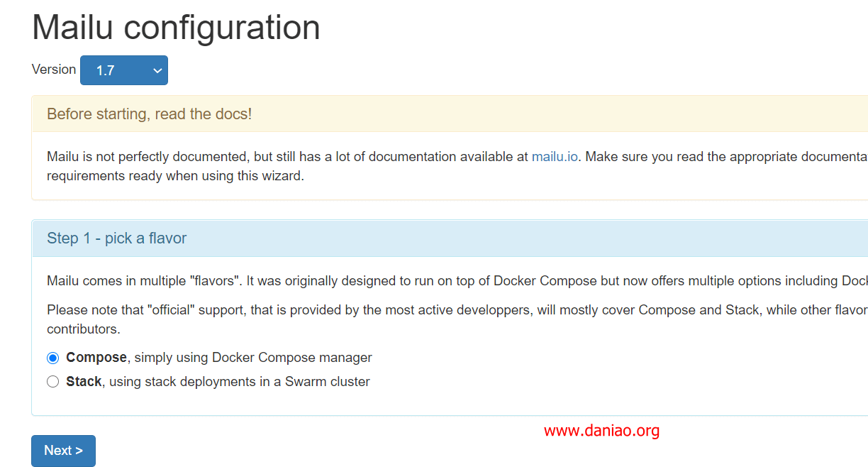Click the Version label text
Screen dimensions: 868x467
click(x=54, y=70)
